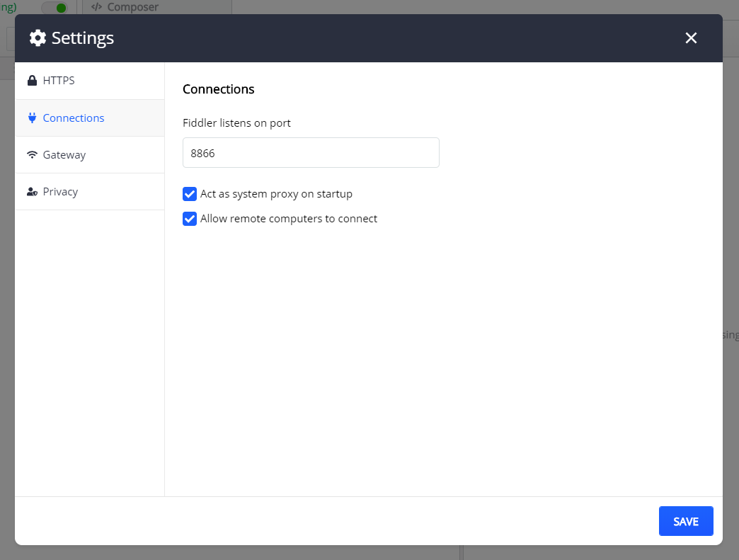This screenshot has width=739, height=560.
Task: Click the Allow remote computers label text
Action: tap(288, 219)
